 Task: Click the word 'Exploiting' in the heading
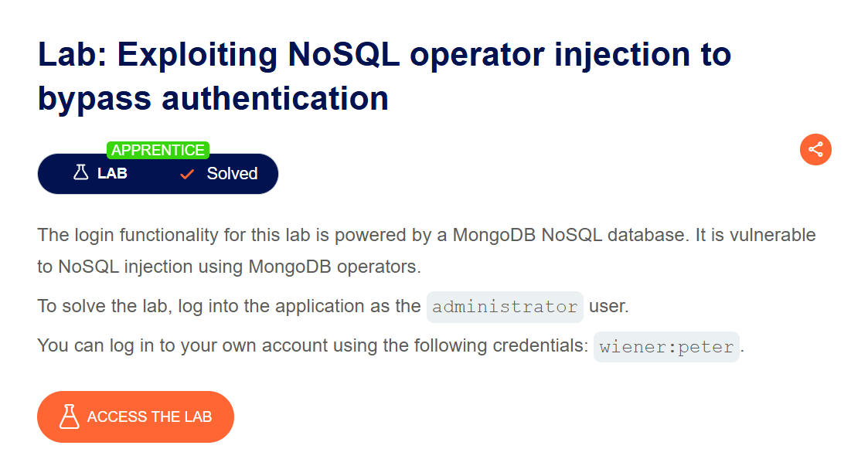pos(199,56)
